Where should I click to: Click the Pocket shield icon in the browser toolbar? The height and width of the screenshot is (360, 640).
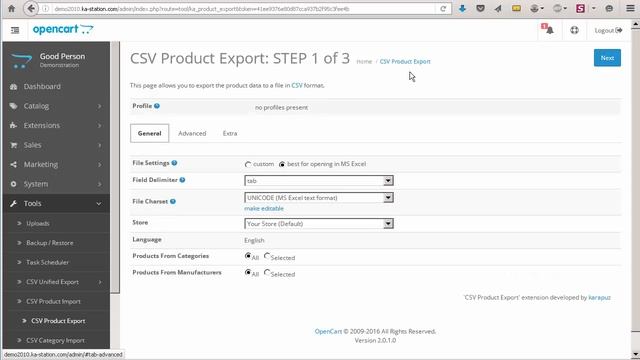(x=480, y=8)
